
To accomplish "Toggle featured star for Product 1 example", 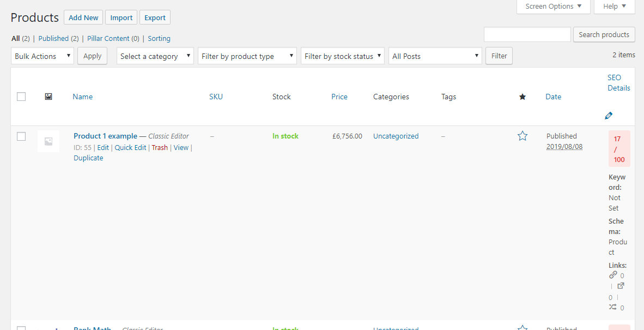I will pyautogui.click(x=523, y=136).
